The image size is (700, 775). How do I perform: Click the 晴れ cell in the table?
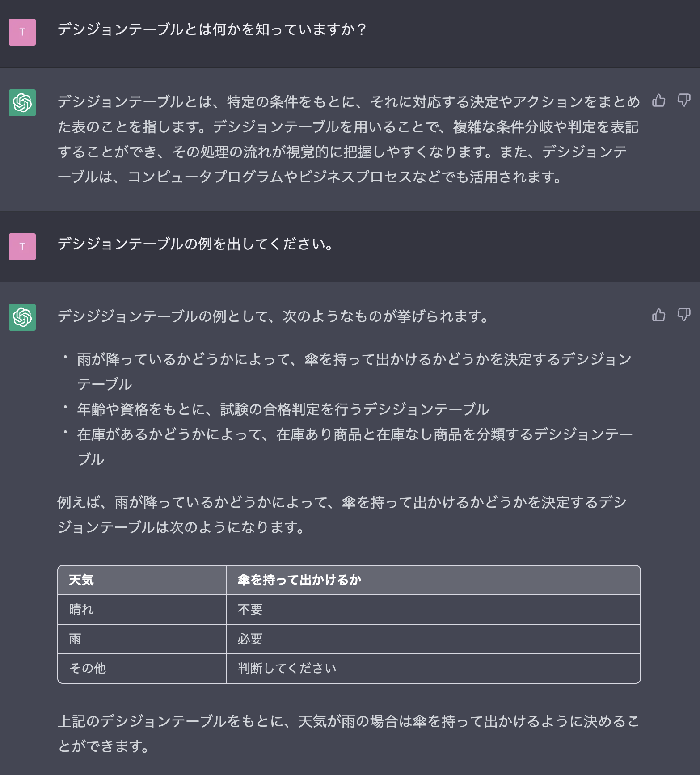click(x=82, y=609)
